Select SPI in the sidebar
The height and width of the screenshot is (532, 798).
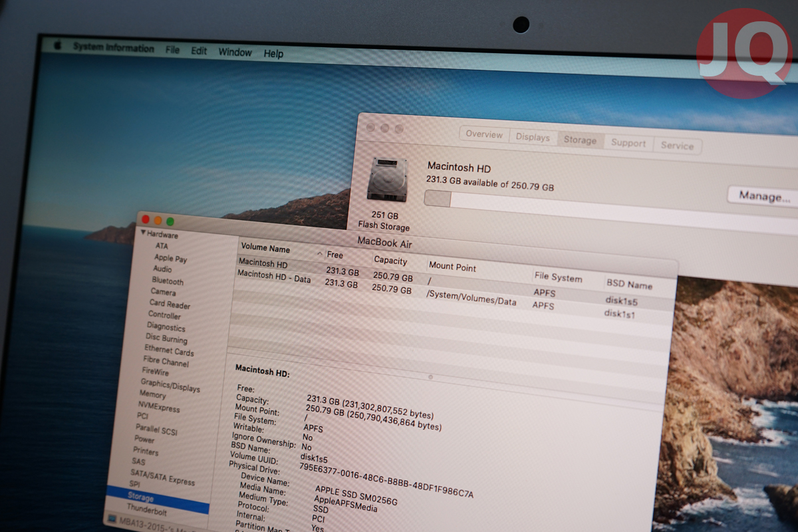(134, 485)
